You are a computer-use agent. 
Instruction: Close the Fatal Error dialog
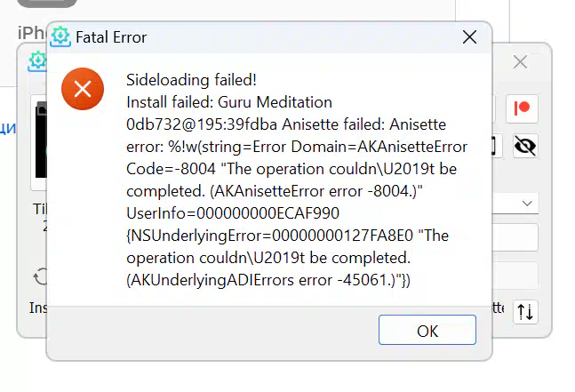click(x=469, y=37)
